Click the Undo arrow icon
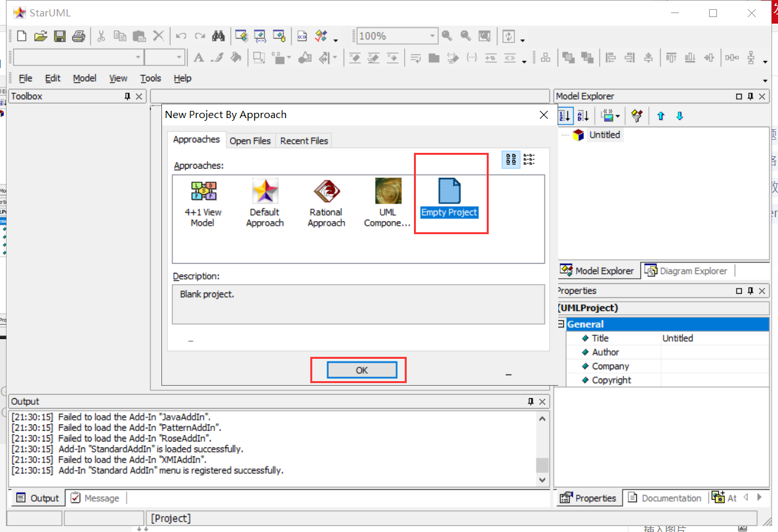The height and width of the screenshot is (532, 778). click(x=181, y=36)
